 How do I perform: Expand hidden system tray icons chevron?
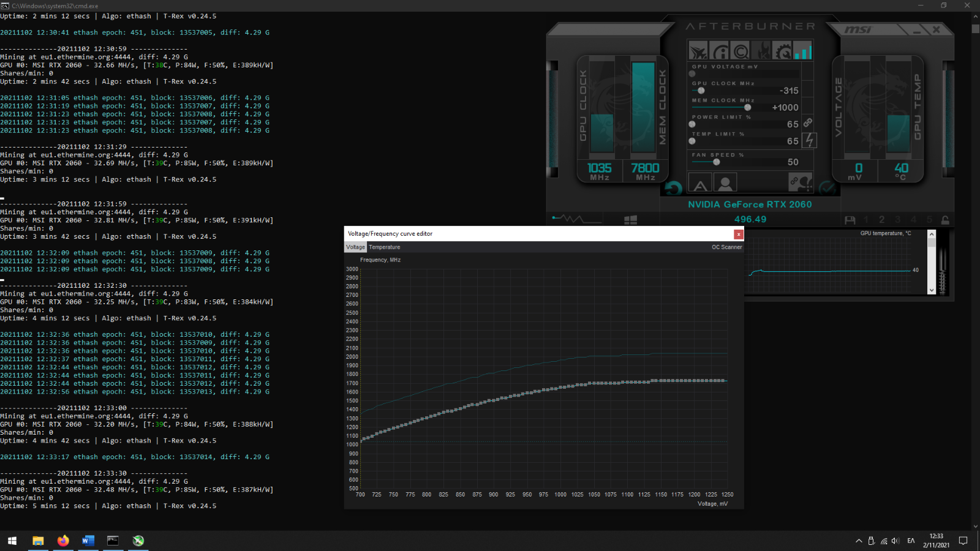pos(859,541)
